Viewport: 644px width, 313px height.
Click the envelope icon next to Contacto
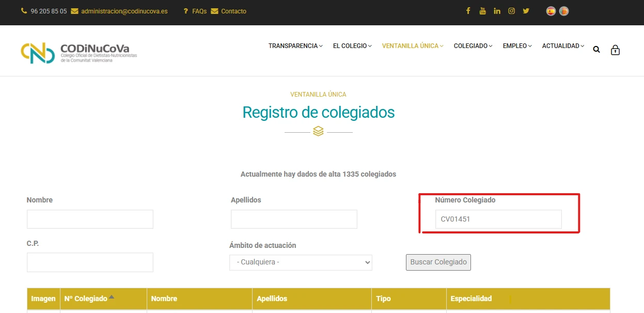coord(215,11)
